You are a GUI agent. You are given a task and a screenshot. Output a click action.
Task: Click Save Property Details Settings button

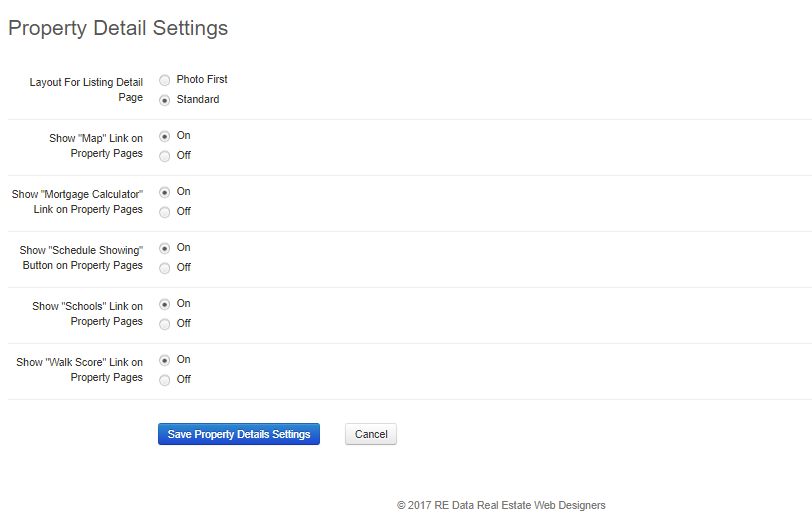point(239,434)
